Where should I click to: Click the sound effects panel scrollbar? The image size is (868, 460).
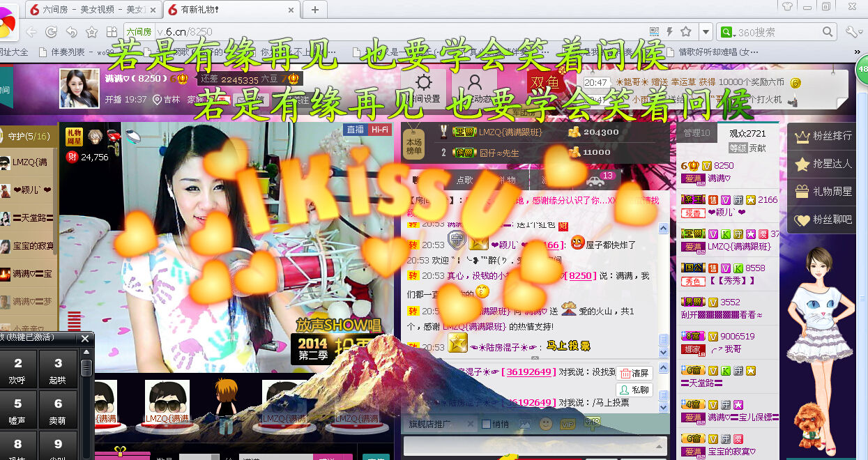86,368
